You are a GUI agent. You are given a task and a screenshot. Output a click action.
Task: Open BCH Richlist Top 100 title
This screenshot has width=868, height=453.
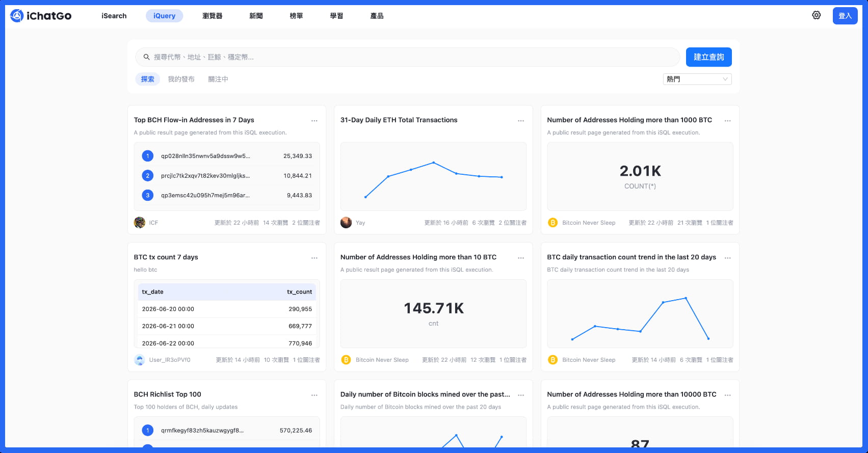tap(167, 394)
